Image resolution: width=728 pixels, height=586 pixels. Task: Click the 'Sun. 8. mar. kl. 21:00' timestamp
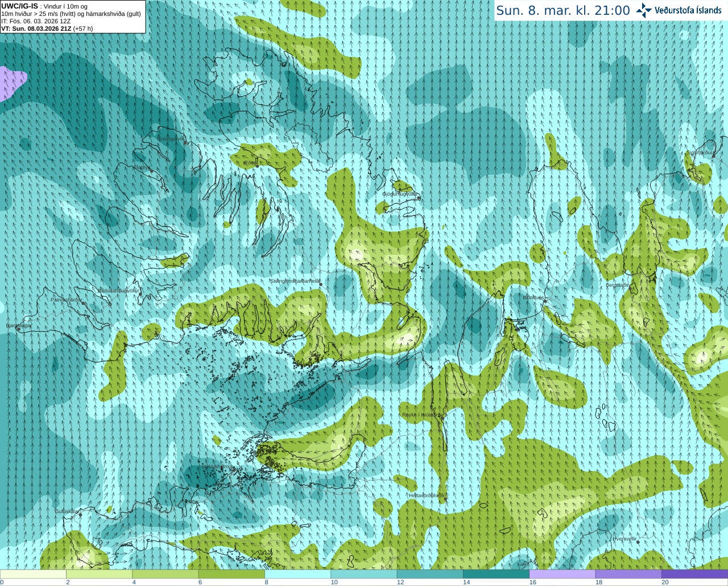(563, 10)
